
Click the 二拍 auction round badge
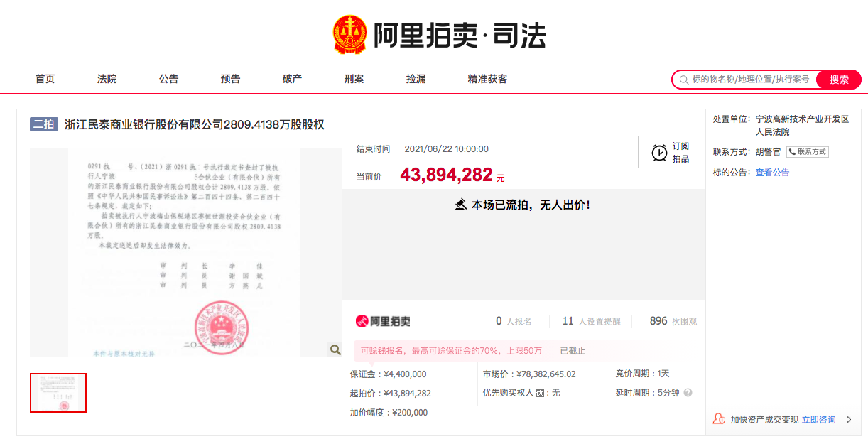tap(43, 124)
